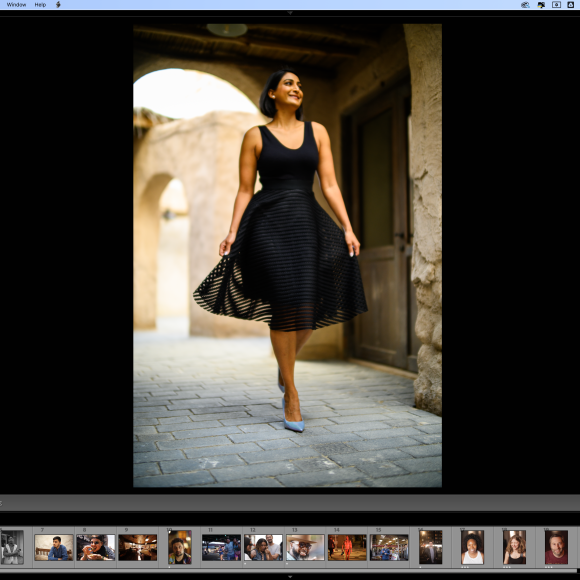580x580 pixels.
Task: Click the script icon beside Help
Action: pyautogui.click(x=58, y=5)
